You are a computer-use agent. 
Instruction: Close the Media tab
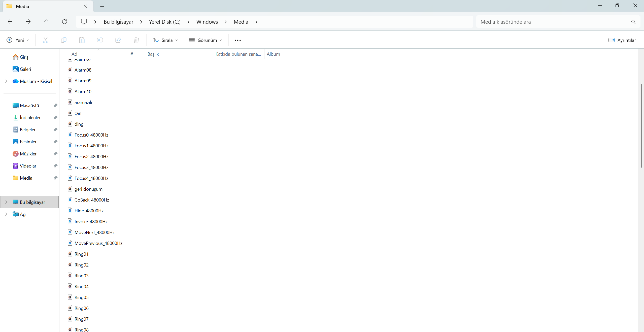[85, 6]
